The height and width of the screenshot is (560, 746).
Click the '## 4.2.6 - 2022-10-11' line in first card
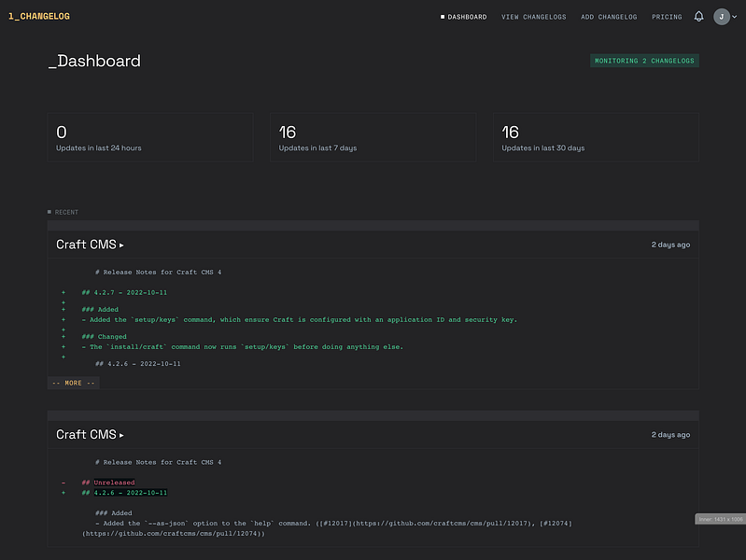coord(138,363)
